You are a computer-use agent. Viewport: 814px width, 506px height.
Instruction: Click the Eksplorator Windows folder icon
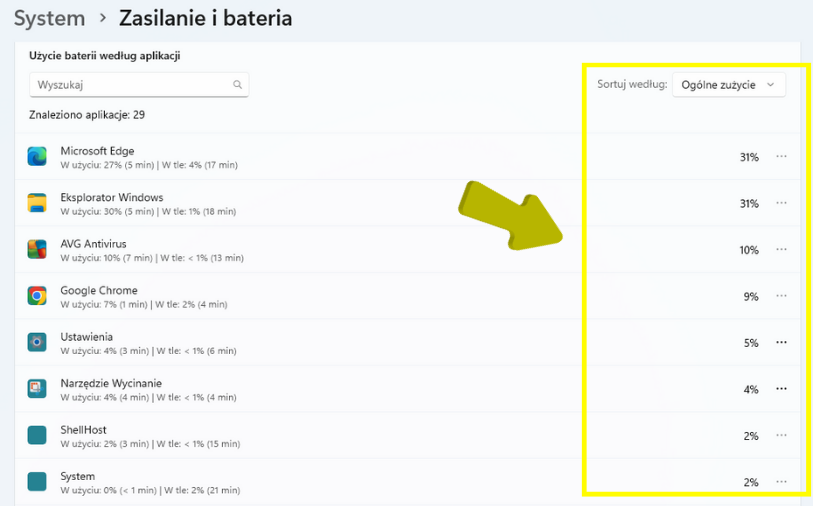pyautogui.click(x=37, y=203)
